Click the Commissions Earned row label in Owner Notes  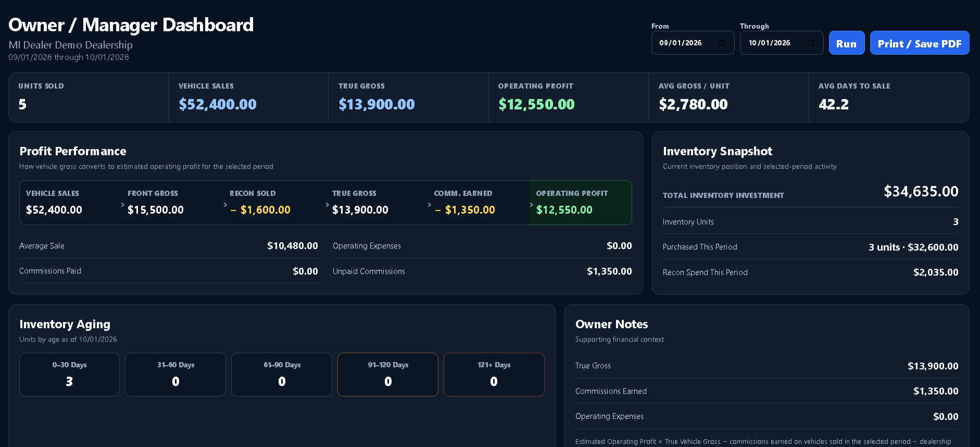click(x=611, y=391)
